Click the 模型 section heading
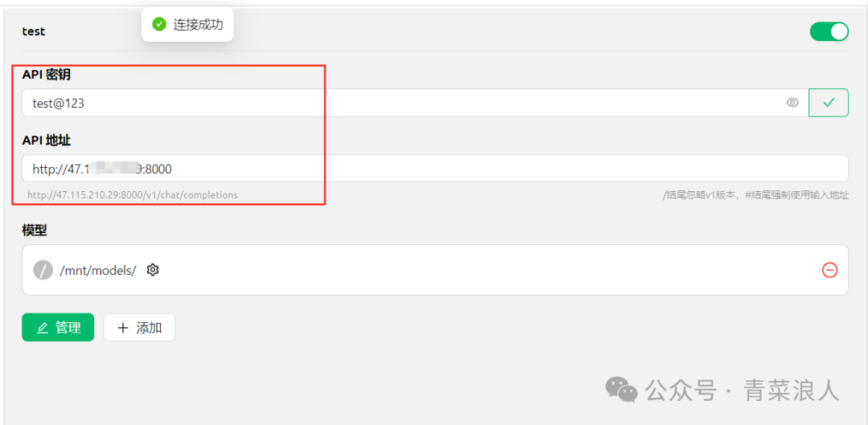The width and height of the screenshot is (868, 425). click(x=35, y=231)
